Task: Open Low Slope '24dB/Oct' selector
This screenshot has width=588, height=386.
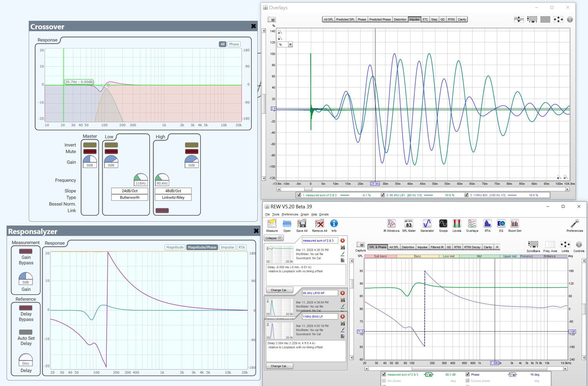Action: pyautogui.click(x=129, y=191)
